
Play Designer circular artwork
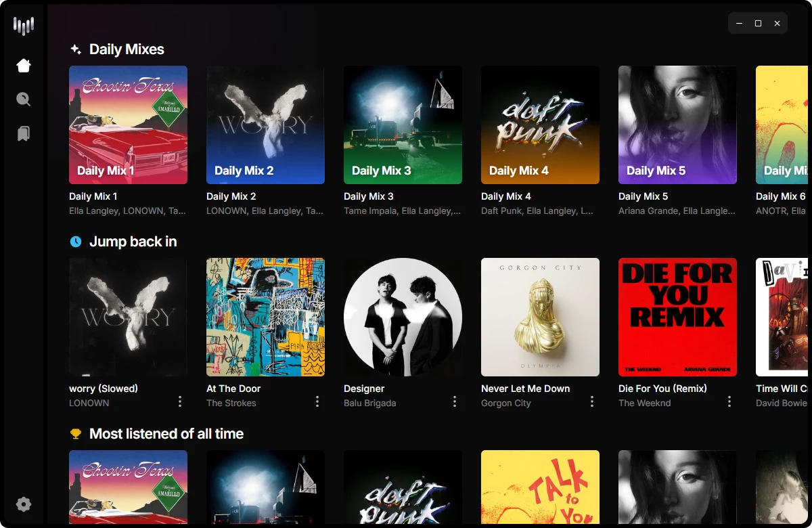pyautogui.click(x=403, y=317)
